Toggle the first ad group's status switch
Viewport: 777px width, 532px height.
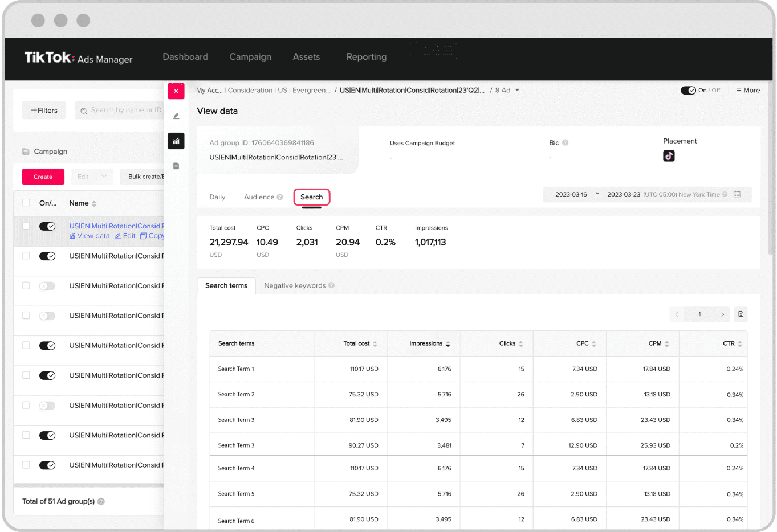coord(47,227)
